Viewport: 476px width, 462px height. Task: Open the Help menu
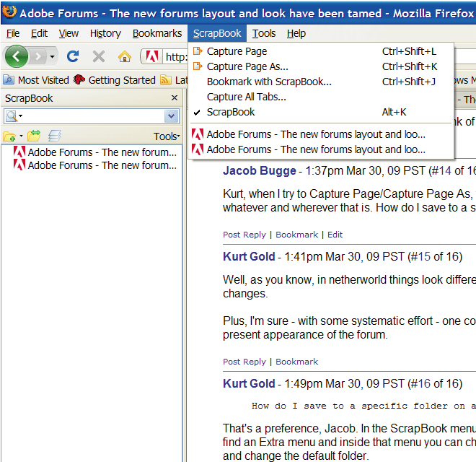pos(296,33)
